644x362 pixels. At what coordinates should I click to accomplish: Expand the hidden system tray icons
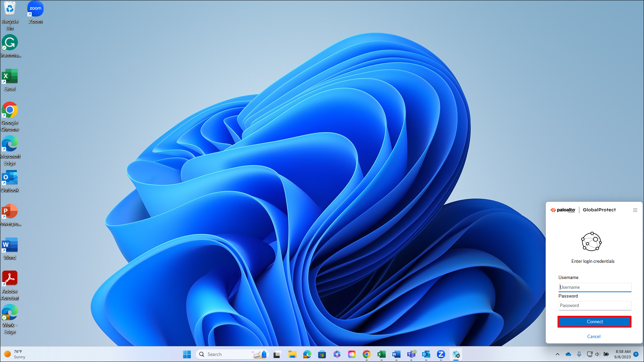click(x=557, y=354)
